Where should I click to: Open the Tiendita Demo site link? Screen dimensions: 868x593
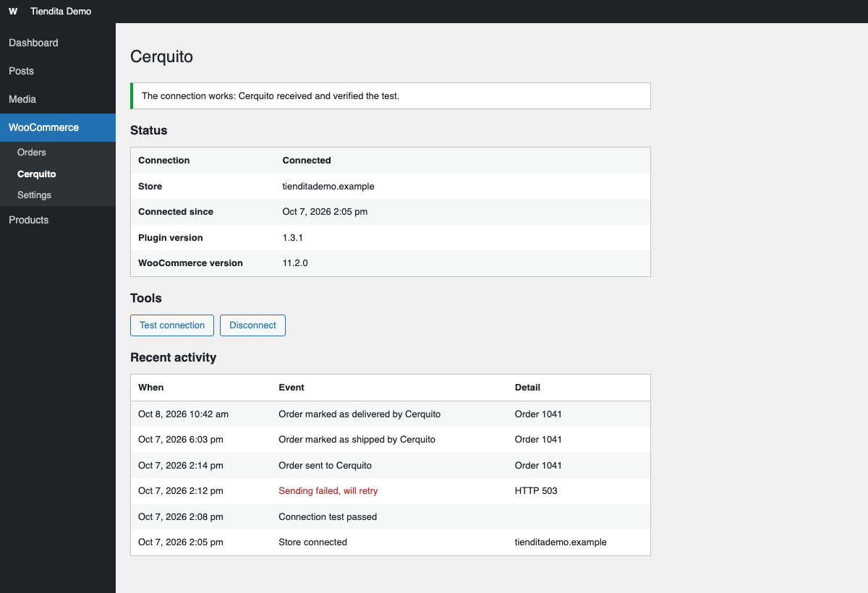coord(61,12)
